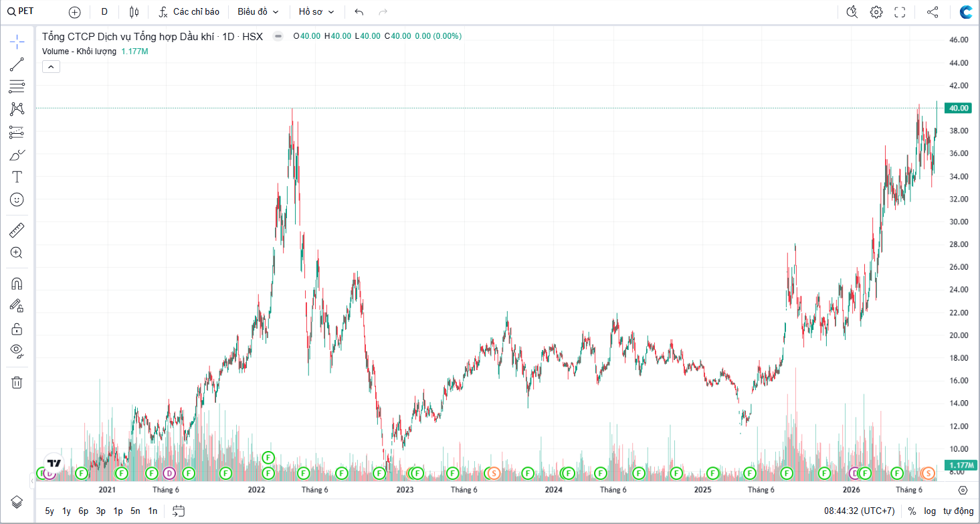This screenshot has height=524, width=980.
Task: Select the text annotation tool
Action: [17, 177]
